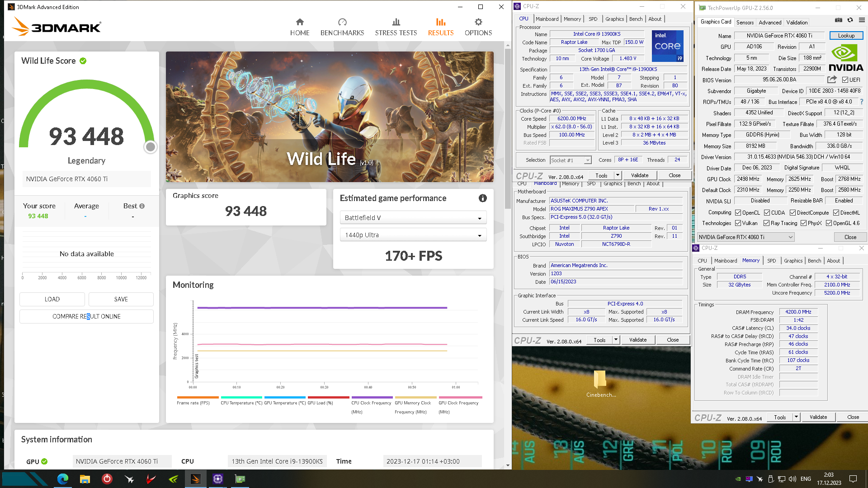Viewport: 868px width, 488px height.
Task: Toggle the DirectCompute checkbox
Action: coord(793,213)
